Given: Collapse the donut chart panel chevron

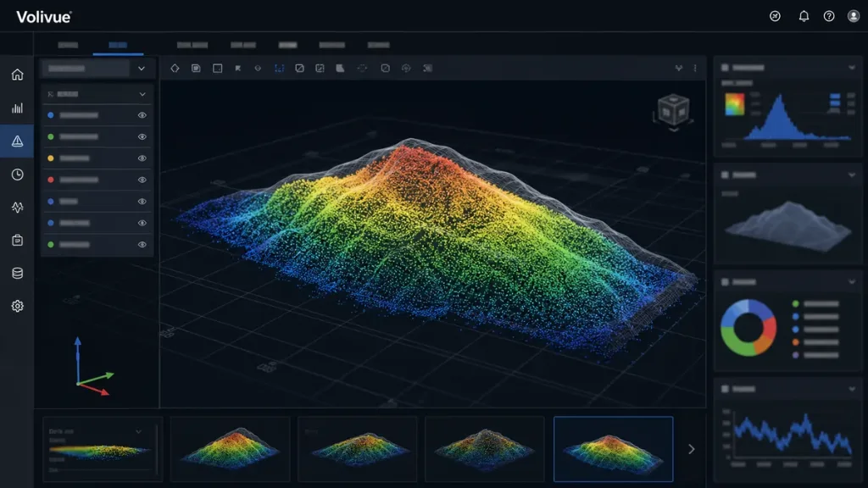Looking at the screenshot, I should (x=851, y=281).
